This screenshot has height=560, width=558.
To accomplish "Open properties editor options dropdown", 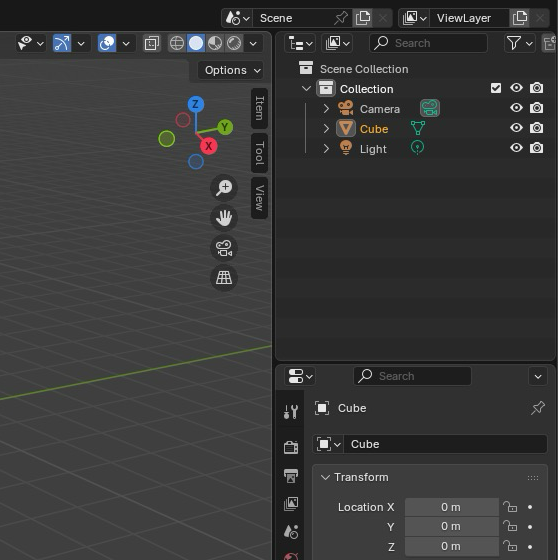I will [538, 376].
